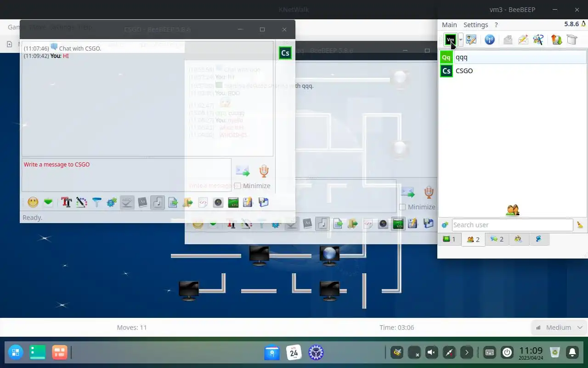Click power button in system tray
This screenshot has height=368, width=588.
tap(507, 352)
